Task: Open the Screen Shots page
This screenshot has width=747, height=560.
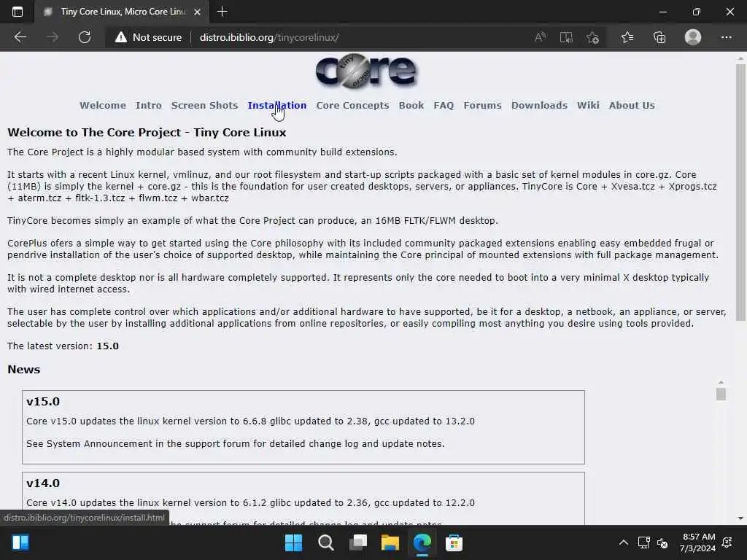Action: click(204, 105)
